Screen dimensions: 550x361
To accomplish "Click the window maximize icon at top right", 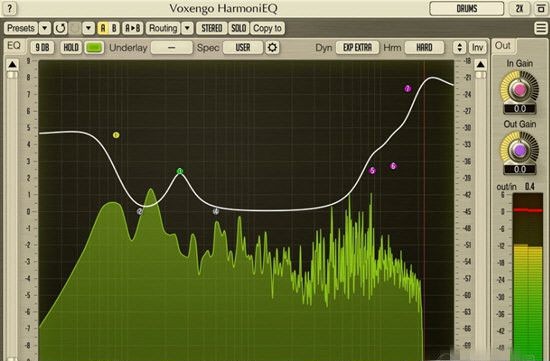I will click(541, 8).
